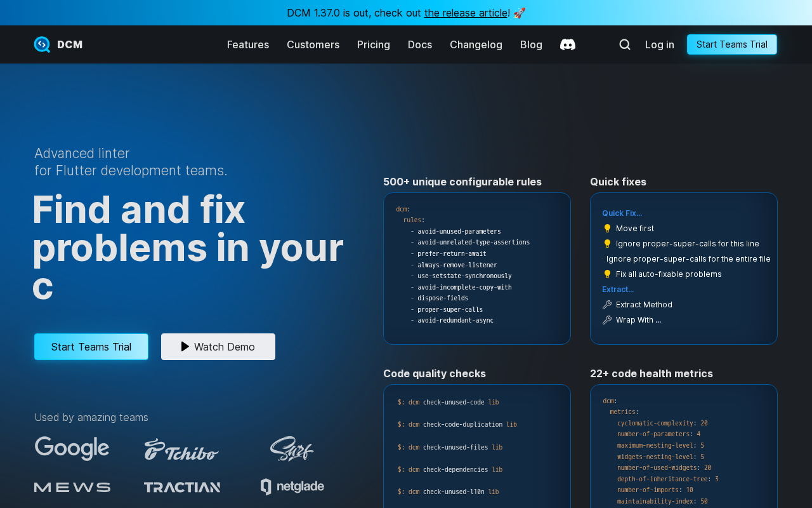Click the number-of-parameters: 4 metric line
The image size is (812, 508).
[x=658, y=434]
